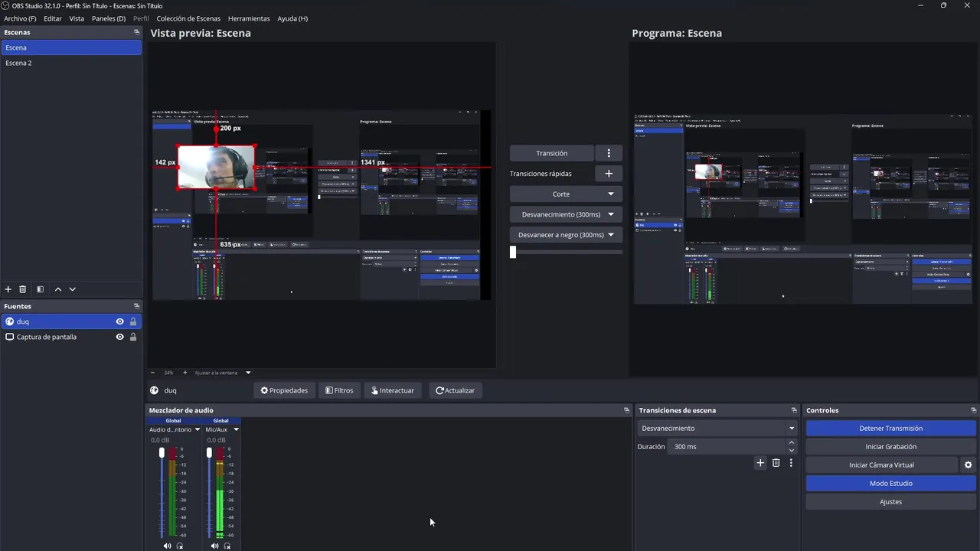
Task: Hide Captura de pantalla source eye icon
Action: click(x=119, y=337)
